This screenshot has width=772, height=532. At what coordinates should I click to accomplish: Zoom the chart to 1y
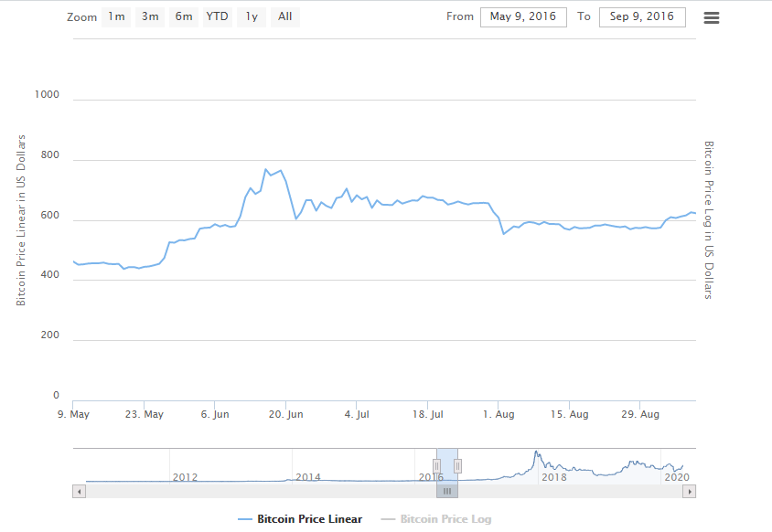(252, 16)
